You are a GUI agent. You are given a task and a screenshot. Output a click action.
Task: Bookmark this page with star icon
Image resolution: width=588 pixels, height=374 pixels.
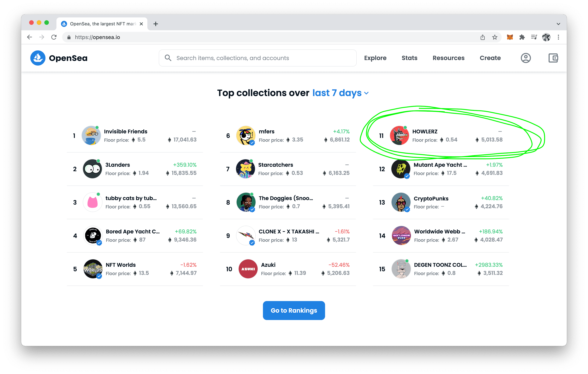[x=495, y=37]
